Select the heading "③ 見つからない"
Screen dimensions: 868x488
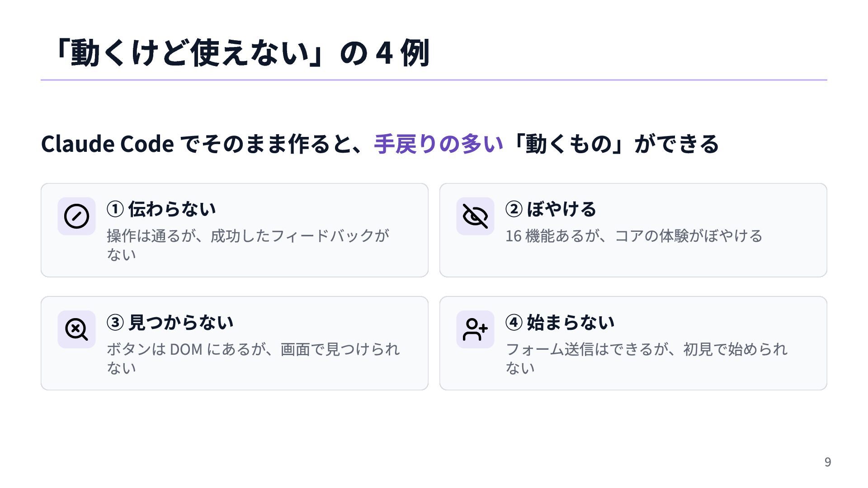(170, 322)
